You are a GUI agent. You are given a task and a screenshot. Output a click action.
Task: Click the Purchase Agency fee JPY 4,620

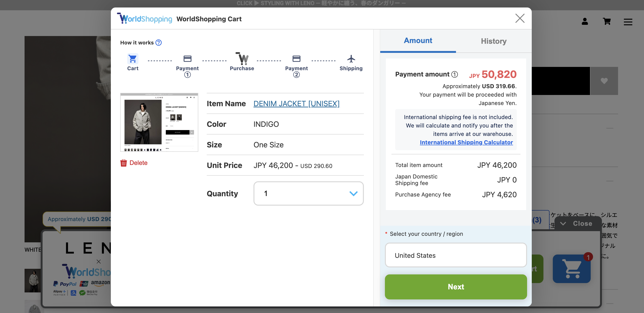point(499,194)
